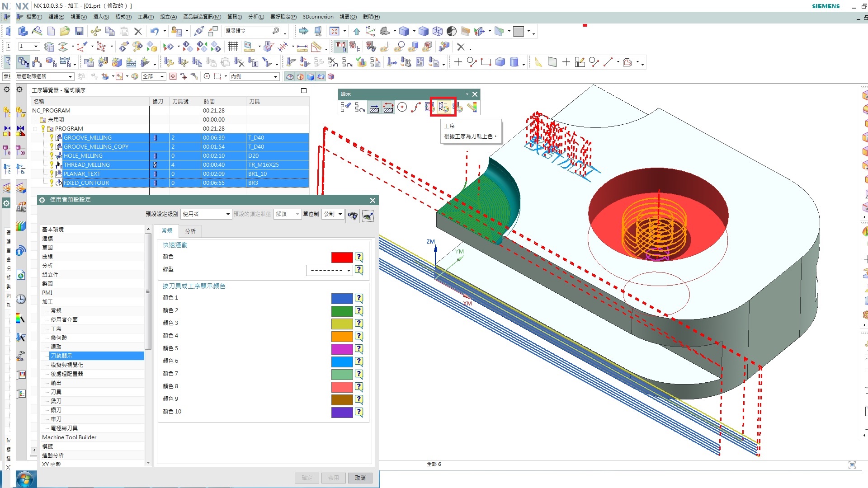The width and height of the screenshot is (868, 488).
Task: Toggle the blue sheet face selection filter
Action: coord(321,76)
